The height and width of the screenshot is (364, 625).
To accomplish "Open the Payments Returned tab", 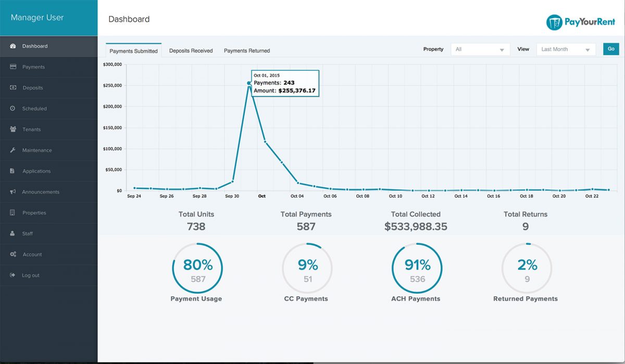I will [x=246, y=51].
